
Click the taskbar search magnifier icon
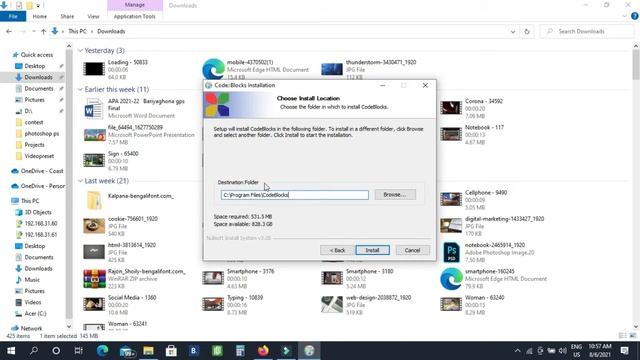tap(34, 351)
